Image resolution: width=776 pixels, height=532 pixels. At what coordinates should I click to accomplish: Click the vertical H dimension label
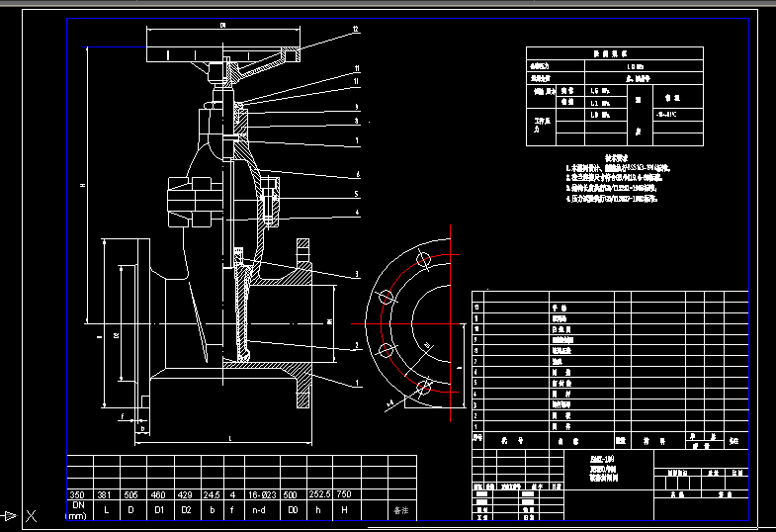[x=83, y=184]
